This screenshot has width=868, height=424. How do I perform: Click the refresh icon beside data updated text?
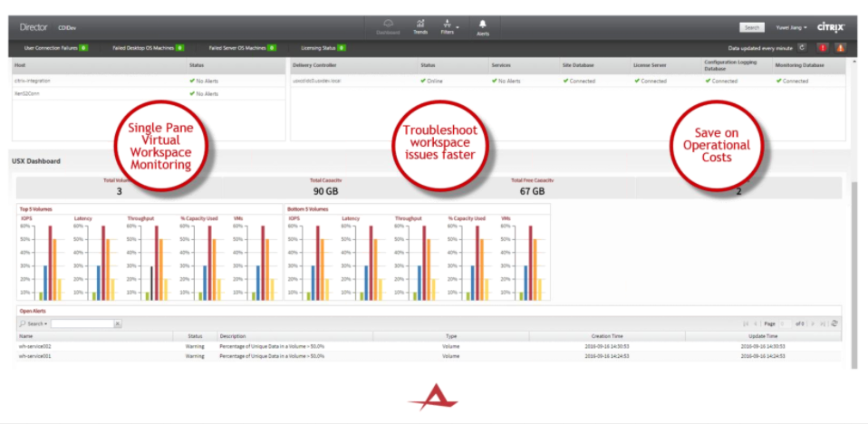802,47
